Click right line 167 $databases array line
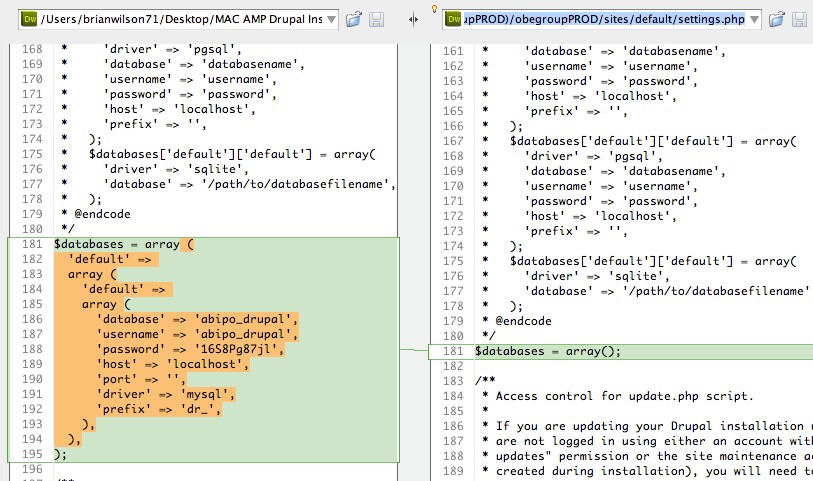Image resolution: width=813 pixels, height=481 pixels. (653, 142)
